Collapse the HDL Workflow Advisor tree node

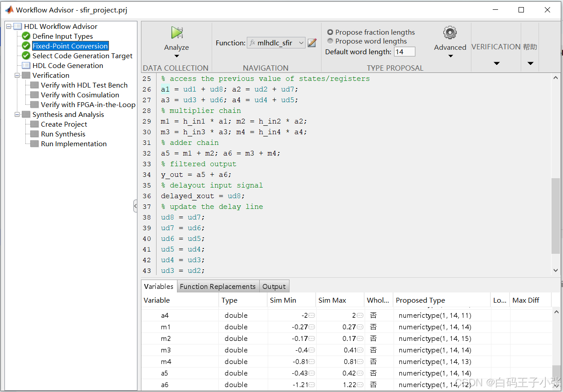(x=9, y=26)
